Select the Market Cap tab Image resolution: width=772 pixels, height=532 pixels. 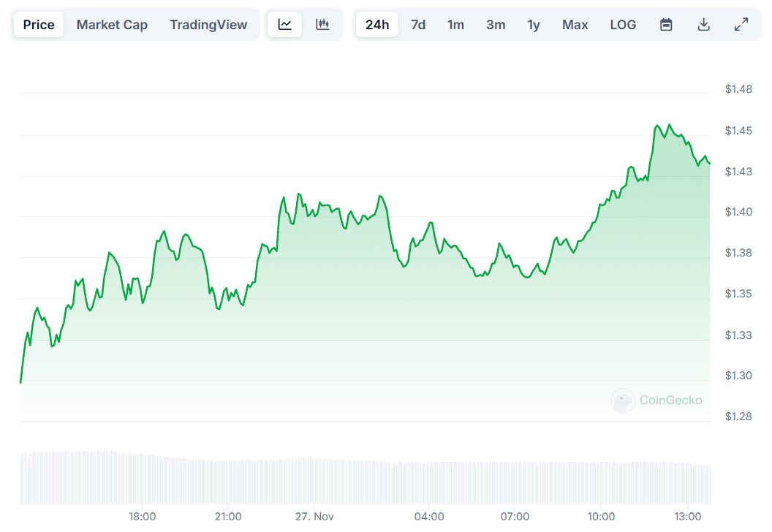pyautogui.click(x=112, y=25)
